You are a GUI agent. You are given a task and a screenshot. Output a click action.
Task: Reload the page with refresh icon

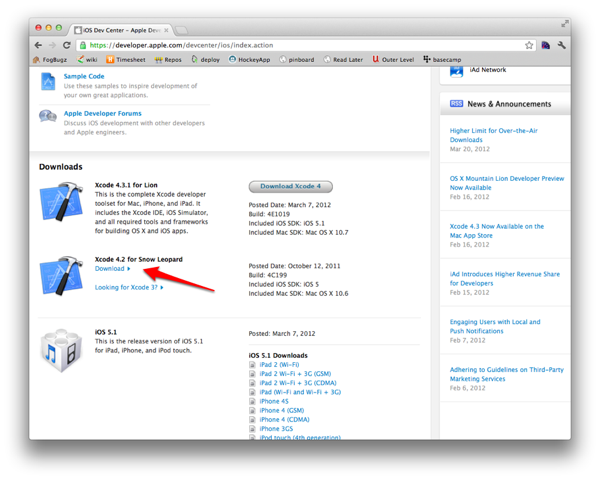point(67,45)
